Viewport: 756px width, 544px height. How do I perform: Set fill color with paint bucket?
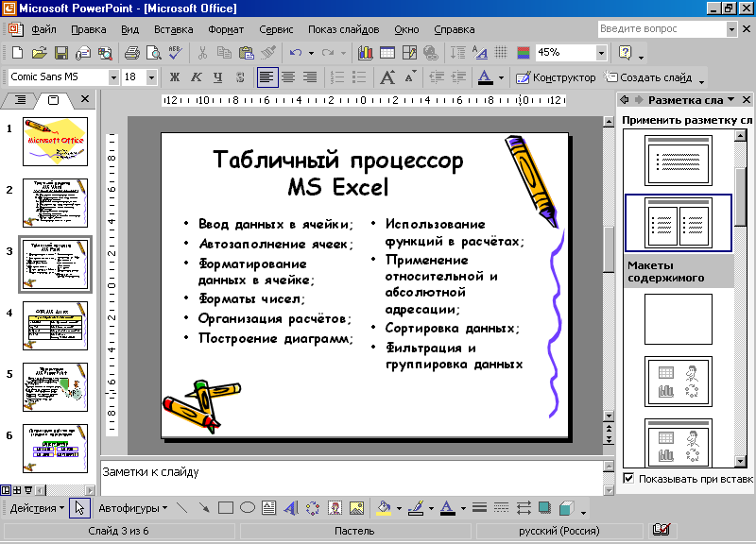click(x=384, y=508)
